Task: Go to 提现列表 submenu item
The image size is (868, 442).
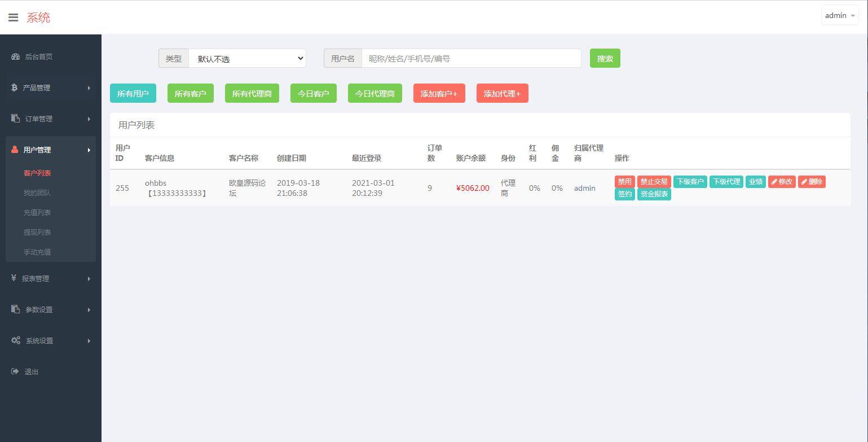Action: (37, 232)
